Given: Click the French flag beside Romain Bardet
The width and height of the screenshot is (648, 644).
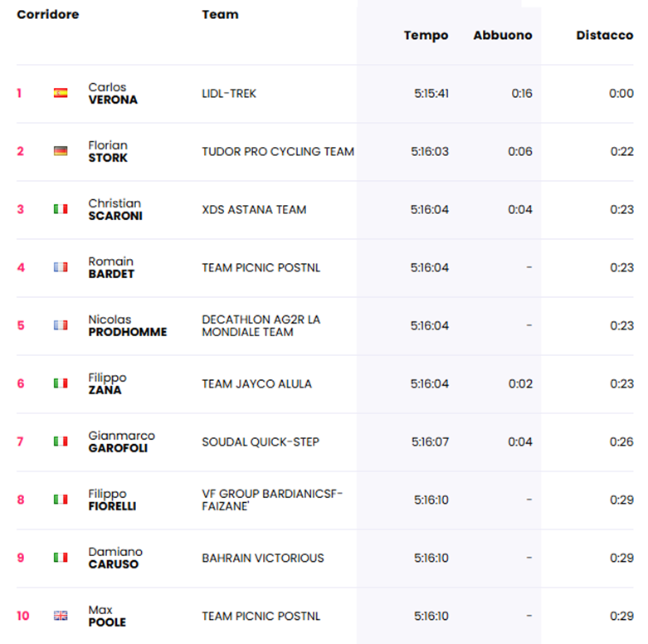Looking at the screenshot, I should pyautogui.click(x=61, y=267).
